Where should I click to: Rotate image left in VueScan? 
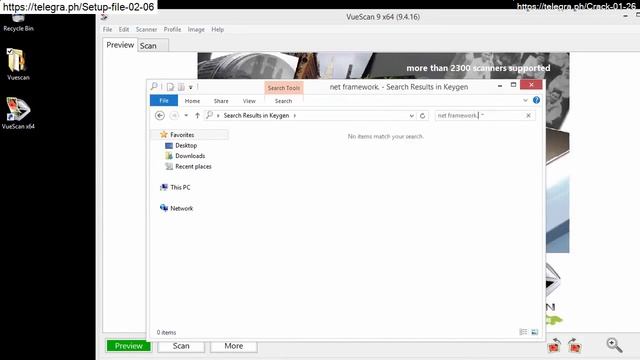(554, 345)
